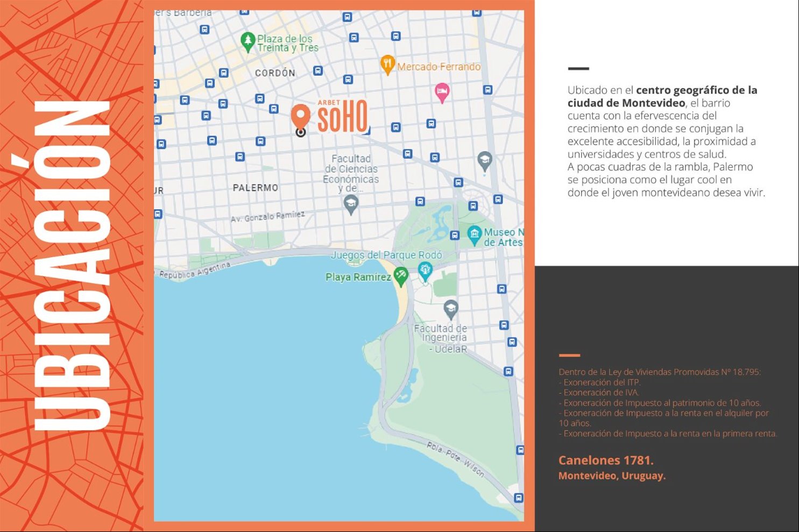
Task: Select the Facultad de Ciencias Económicas graduation pin
Action: click(x=351, y=204)
